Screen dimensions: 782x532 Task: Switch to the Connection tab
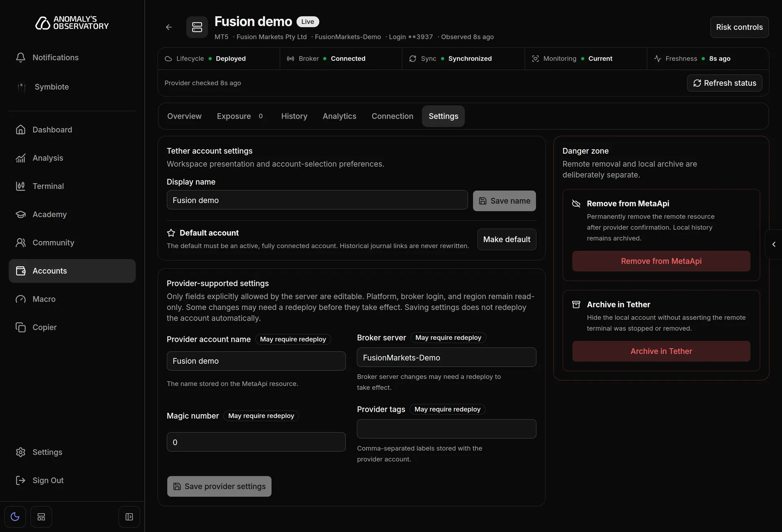pos(392,116)
